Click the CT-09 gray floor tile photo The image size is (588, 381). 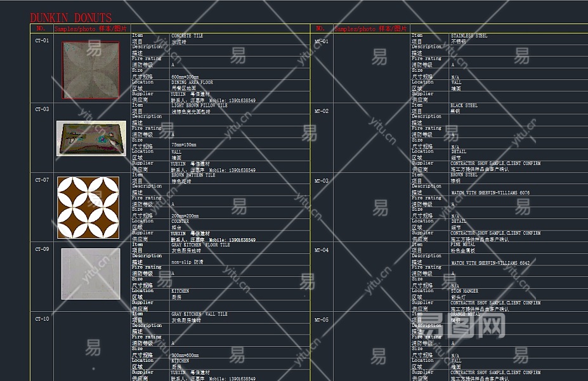click(x=91, y=274)
